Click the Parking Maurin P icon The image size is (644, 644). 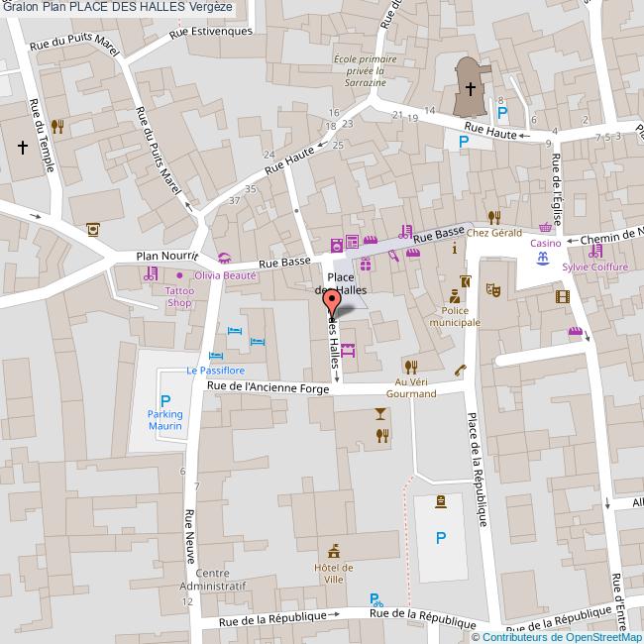pos(165,401)
